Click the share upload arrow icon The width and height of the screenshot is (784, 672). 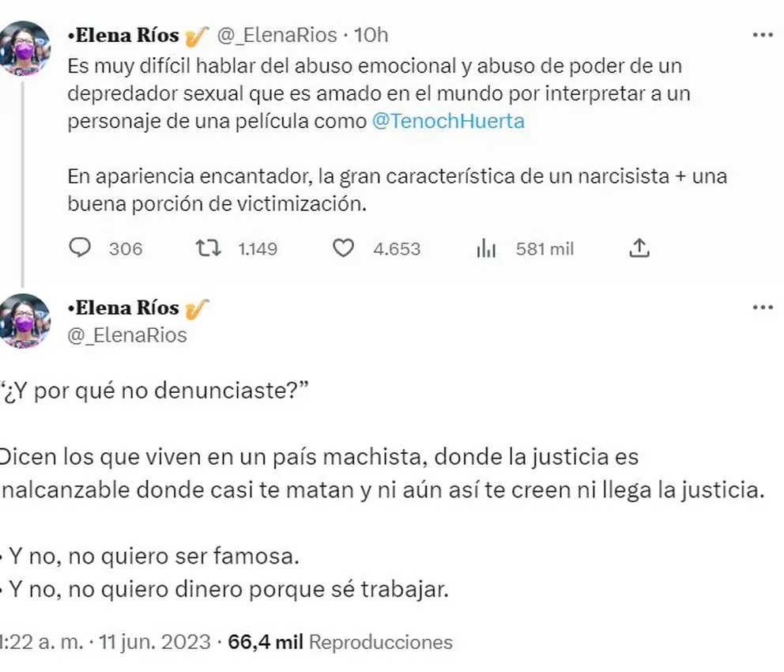pyautogui.click(x=639, y=249)
